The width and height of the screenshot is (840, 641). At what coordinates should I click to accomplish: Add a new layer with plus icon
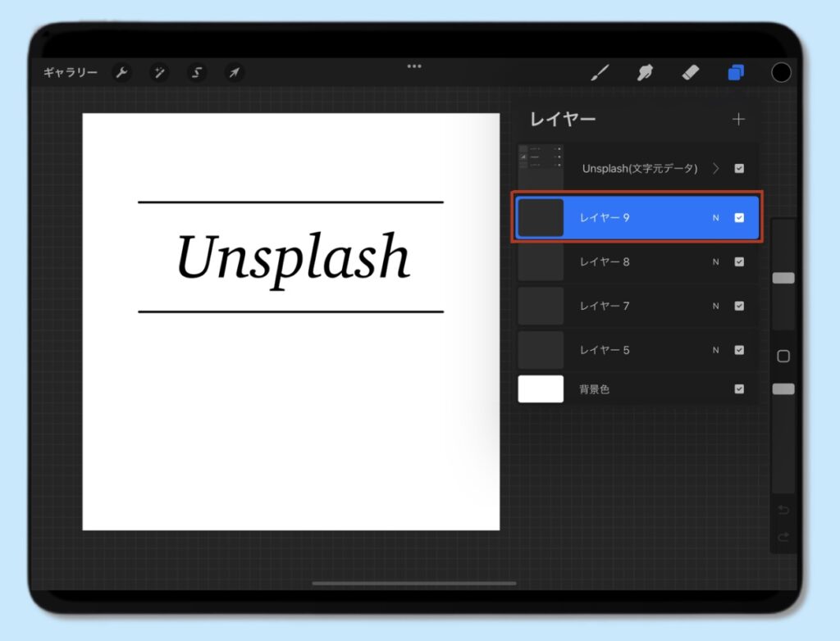click(x=738, y=119)
